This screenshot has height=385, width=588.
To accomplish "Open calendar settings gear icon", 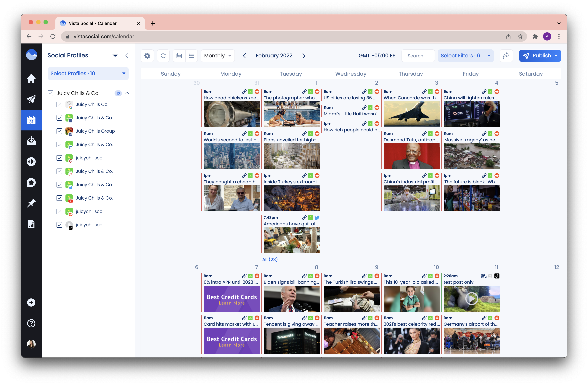I will click(x=147, y=56).
